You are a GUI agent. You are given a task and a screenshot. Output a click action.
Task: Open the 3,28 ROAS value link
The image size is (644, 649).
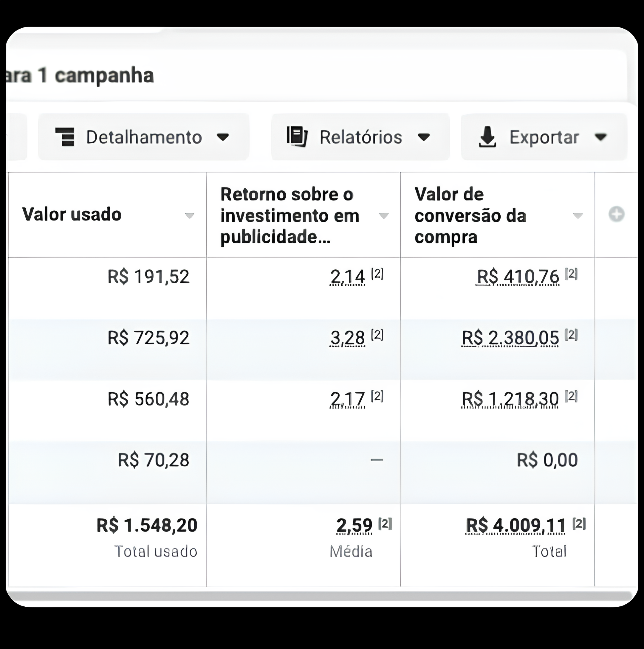(348, 338)
